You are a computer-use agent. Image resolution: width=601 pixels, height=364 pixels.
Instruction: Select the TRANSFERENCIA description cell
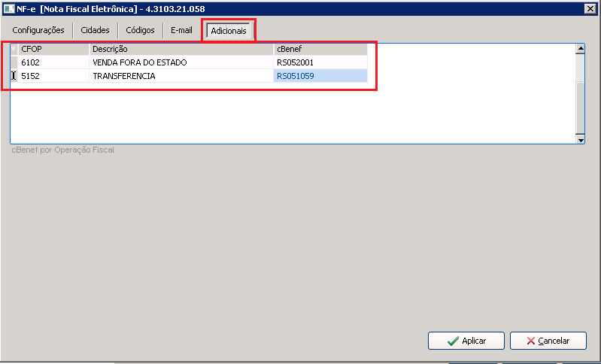tap(181, 76)
